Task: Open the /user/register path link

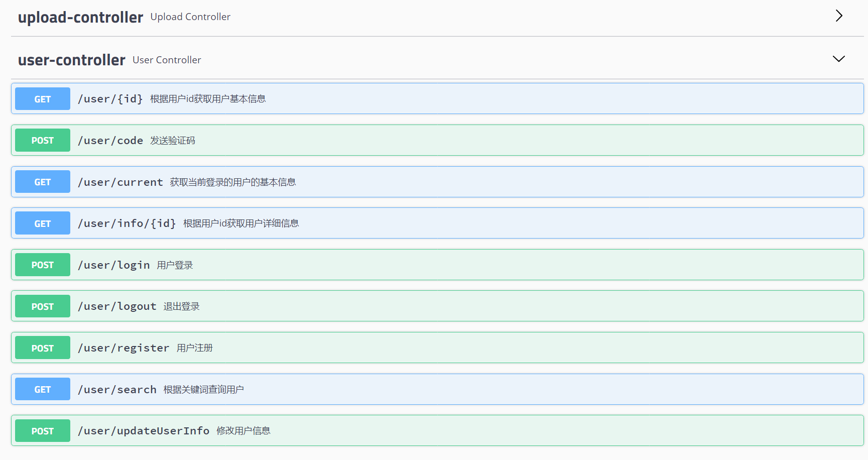Action: (x=123, y=348)
